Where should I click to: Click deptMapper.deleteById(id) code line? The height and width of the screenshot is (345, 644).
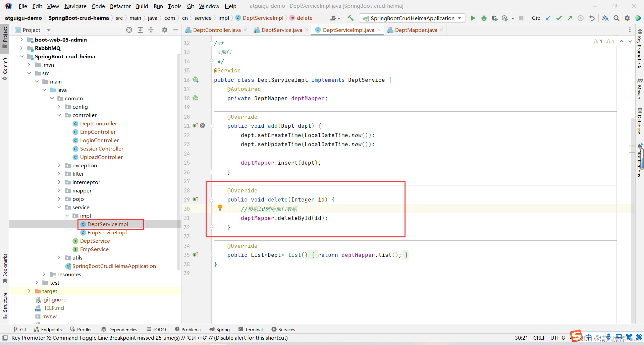284,218
